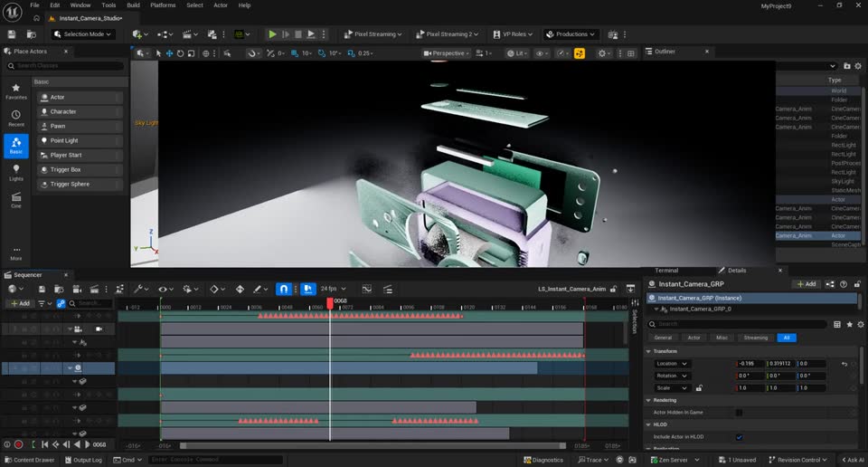This screenshot has height=467, width=868.
Task: Select the Cine category in Place Actors
Action: [x=16, y=199]
